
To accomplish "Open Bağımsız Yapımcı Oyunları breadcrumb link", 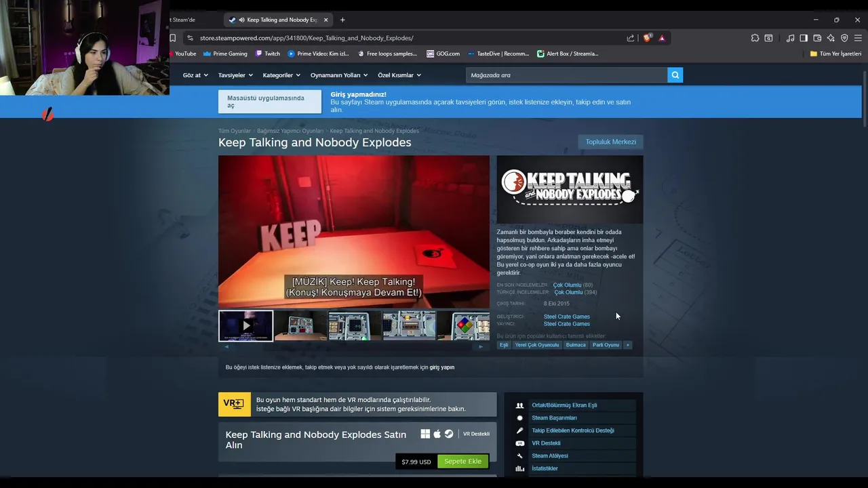I will (290, 131).
